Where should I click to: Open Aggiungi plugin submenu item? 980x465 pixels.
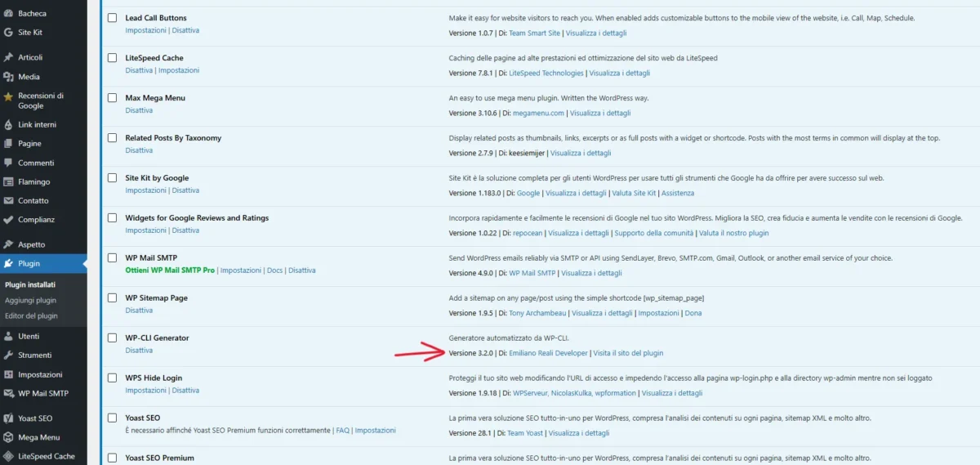(30, 300)
